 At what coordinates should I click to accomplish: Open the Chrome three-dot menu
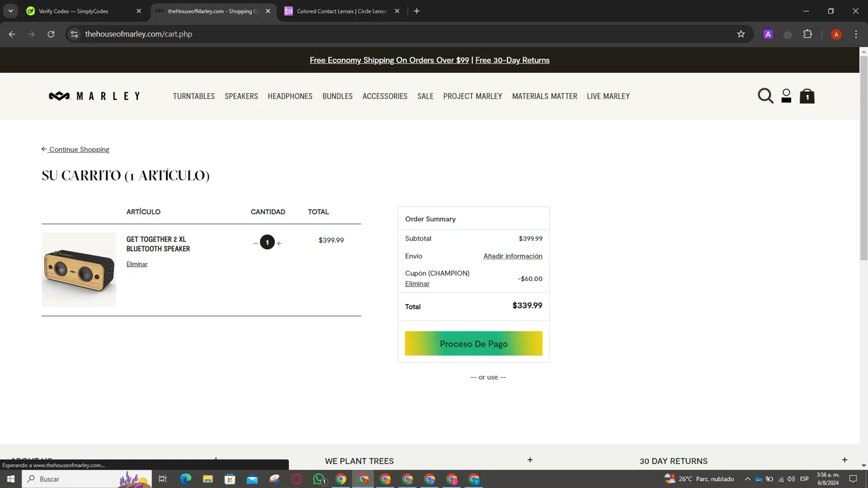(x=856, y=34)
